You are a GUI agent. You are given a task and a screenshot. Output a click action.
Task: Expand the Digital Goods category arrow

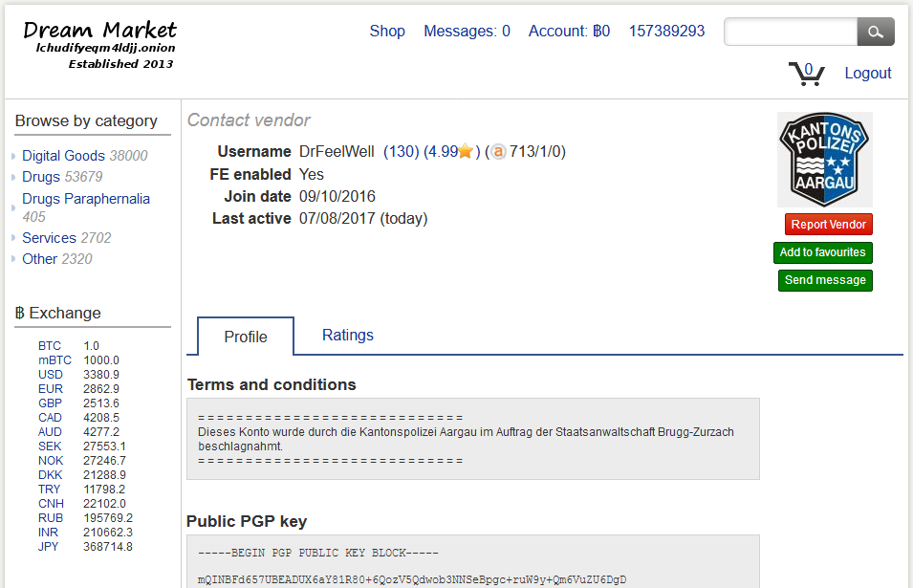(13, 156)
